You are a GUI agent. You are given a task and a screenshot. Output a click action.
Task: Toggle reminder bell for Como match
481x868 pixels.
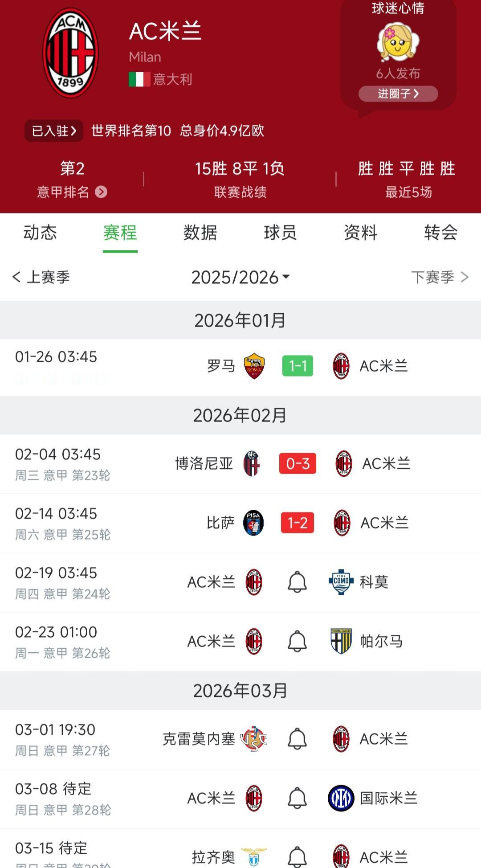pyautogui.click(x=297, y=582)
